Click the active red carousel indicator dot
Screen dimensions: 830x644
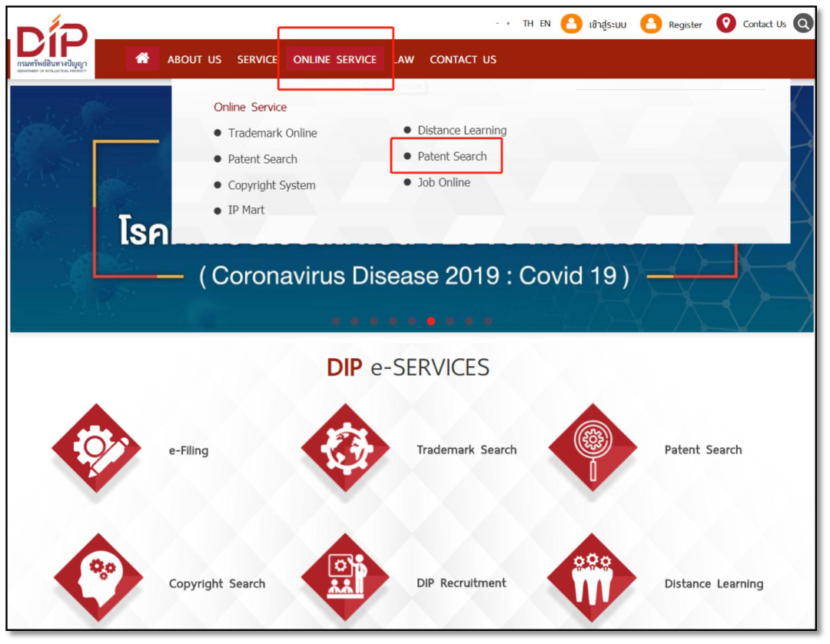tap(430, 321)
